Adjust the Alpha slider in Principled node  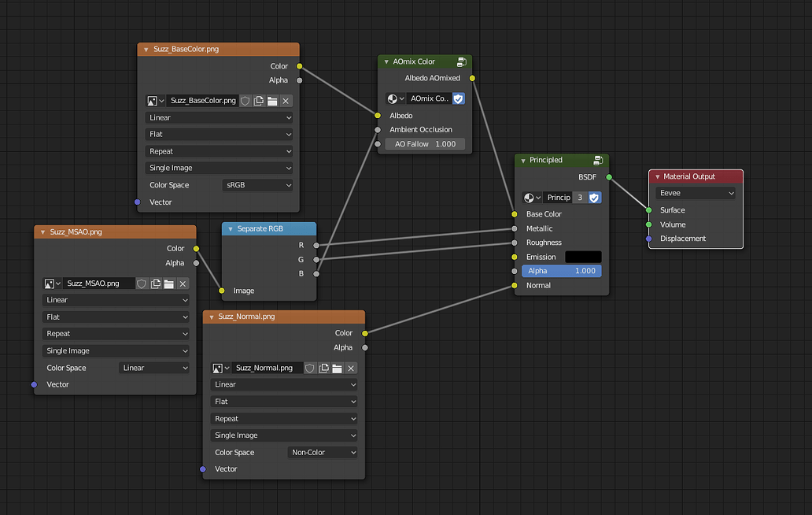561,271
